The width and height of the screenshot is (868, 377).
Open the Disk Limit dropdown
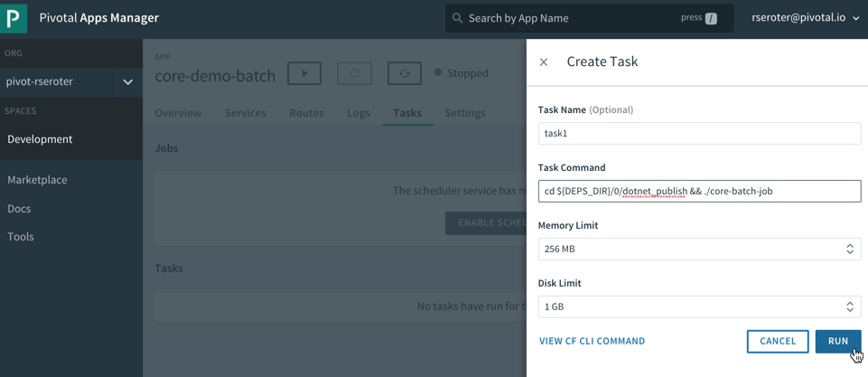pyautogui.click(x=698, y=306)
